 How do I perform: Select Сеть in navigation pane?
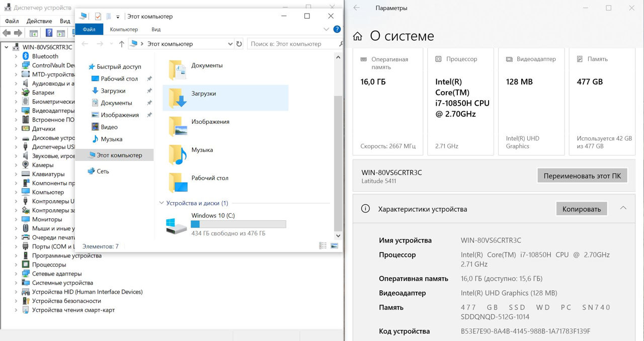[103, 171]
